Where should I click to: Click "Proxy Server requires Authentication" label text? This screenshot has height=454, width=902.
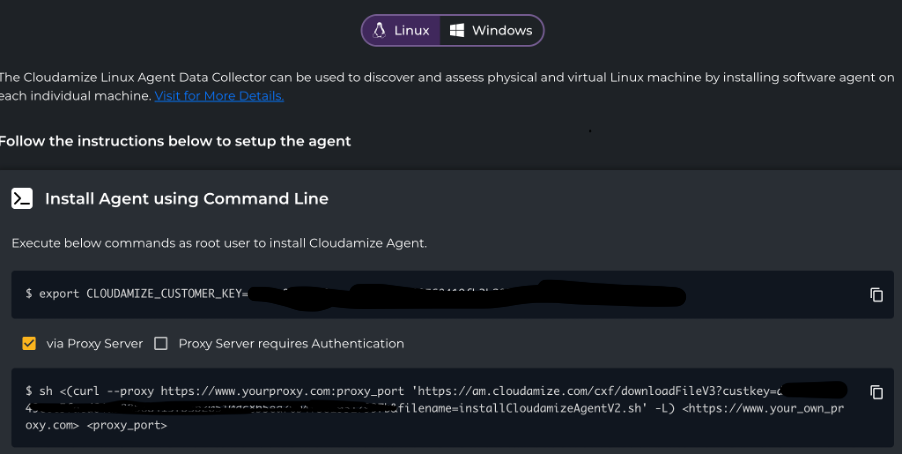click(291, 343)
